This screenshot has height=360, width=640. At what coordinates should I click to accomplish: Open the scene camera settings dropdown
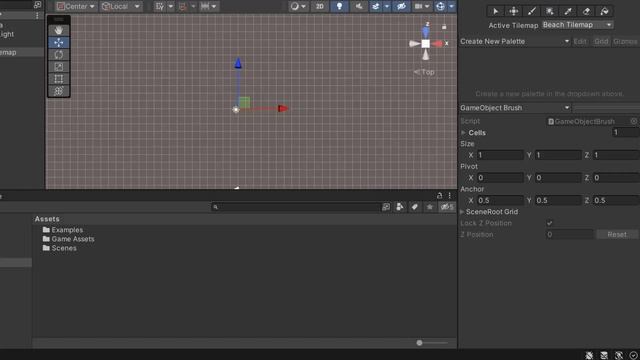[422, 6]
